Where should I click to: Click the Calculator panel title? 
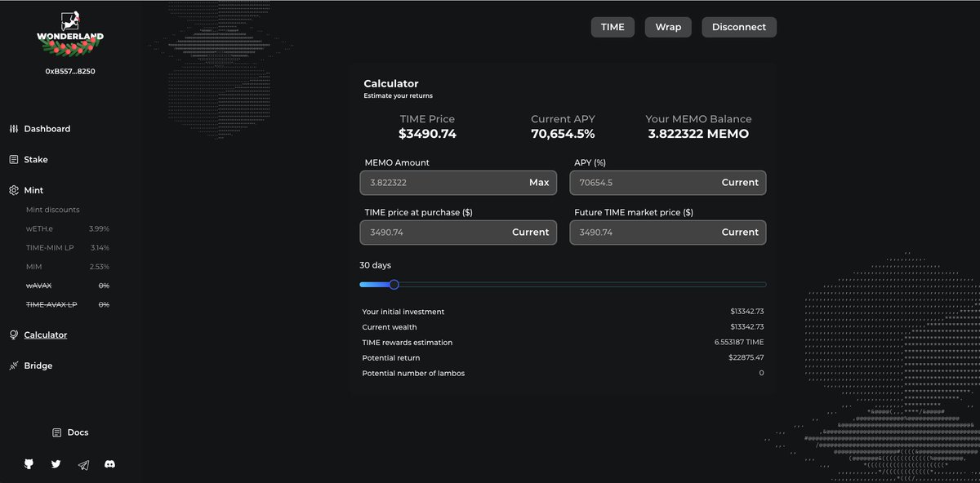(391, 83)
